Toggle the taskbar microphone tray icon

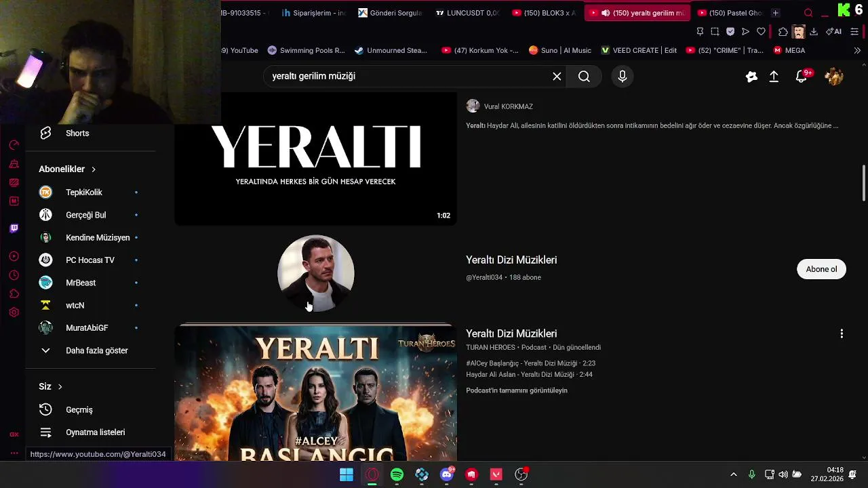[x=751, y=474]
